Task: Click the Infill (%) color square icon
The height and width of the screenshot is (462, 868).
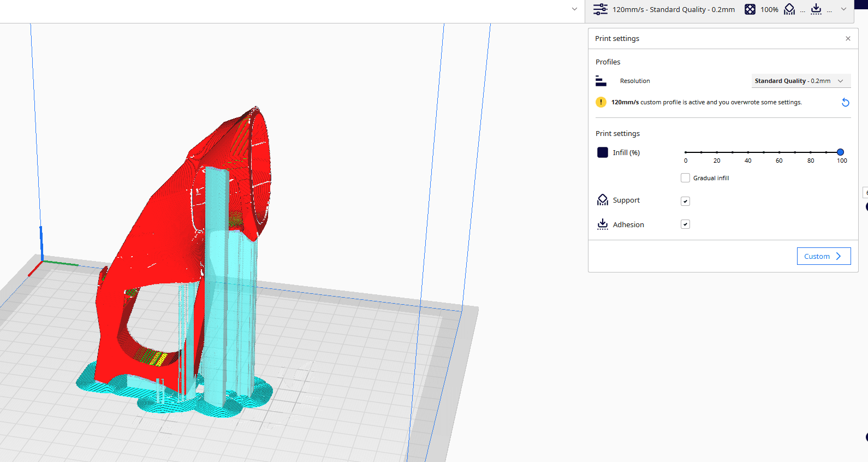Action: click(x=603, y=152)
